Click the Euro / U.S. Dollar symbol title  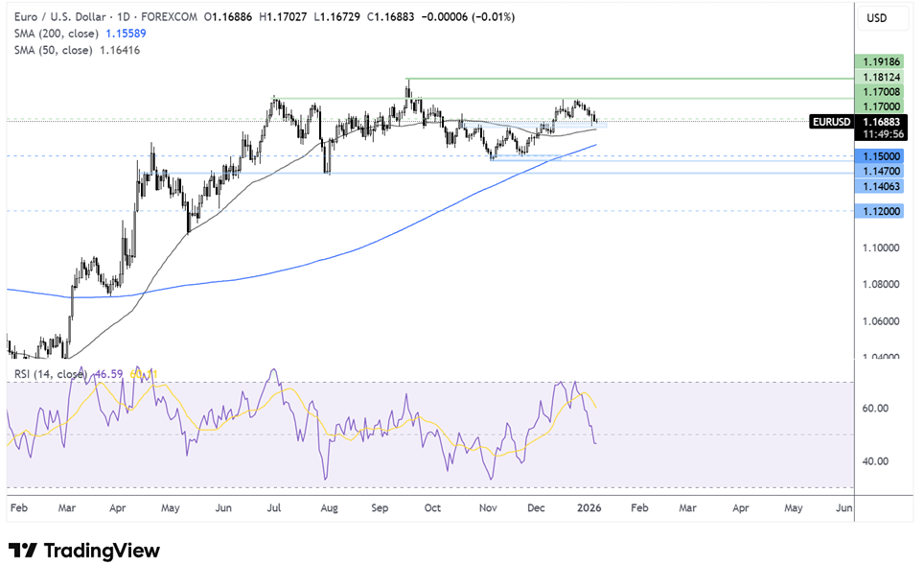point(60,17)
